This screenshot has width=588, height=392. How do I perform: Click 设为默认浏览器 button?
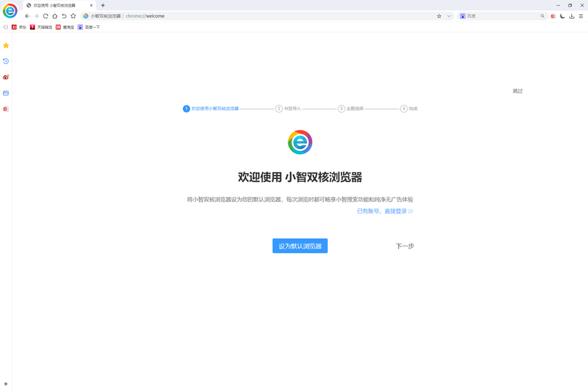click(300, 246)
